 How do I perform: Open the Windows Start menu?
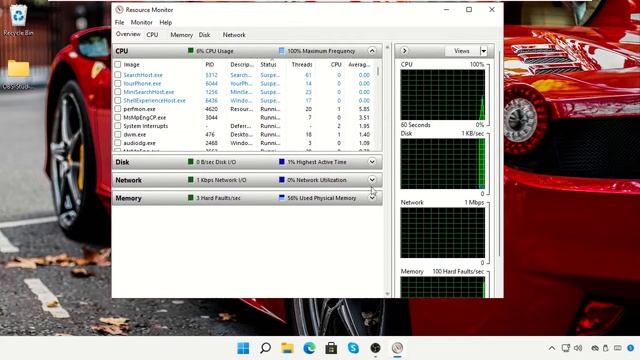pos(243,348)
